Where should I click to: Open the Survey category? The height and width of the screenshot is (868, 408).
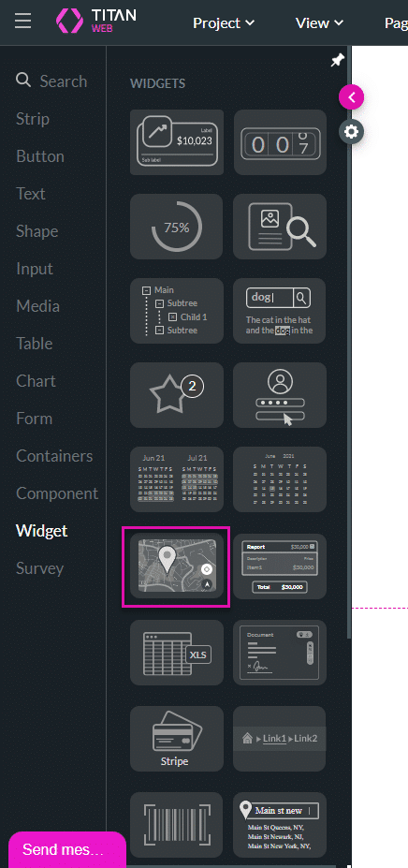[x=40, y=568]
